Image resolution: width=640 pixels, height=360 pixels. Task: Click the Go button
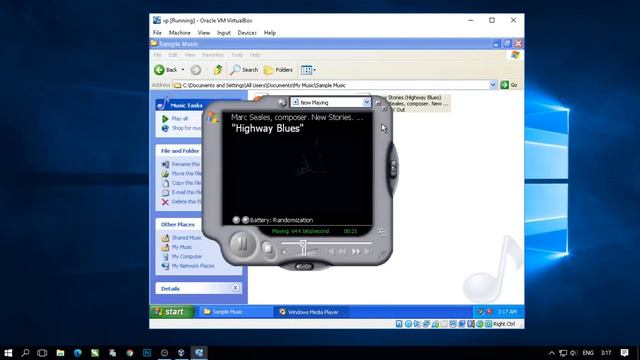click(509, 85)
